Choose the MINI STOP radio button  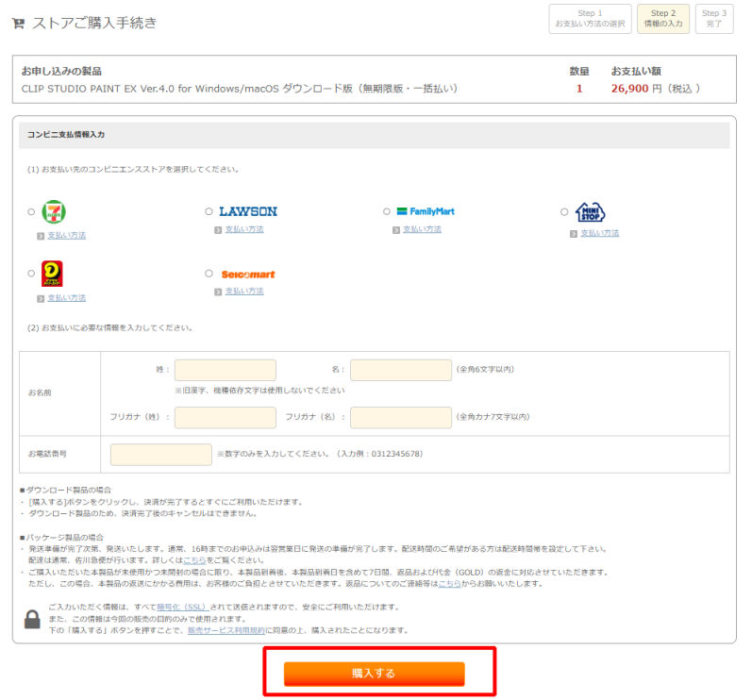(x=564, y=211)
